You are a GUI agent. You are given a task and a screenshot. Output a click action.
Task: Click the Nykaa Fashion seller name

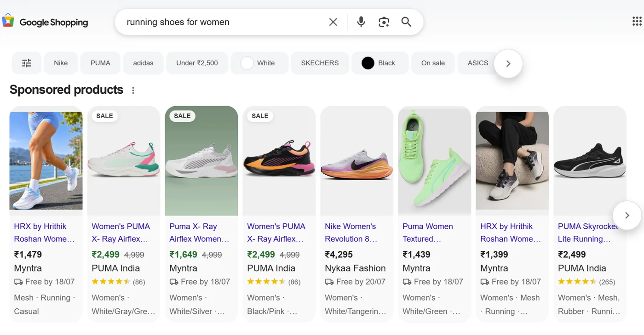[355, 268]
